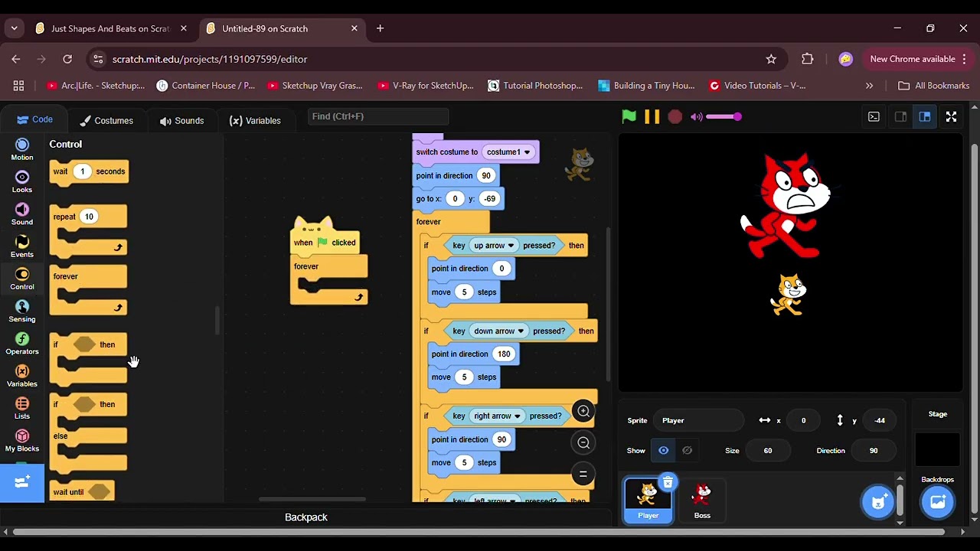Open the Backpack panel

click(305, 517)
